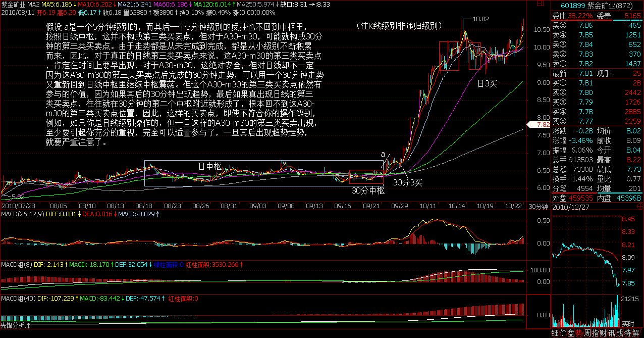Click the 实时 label on intraday chart

(627, 323)
